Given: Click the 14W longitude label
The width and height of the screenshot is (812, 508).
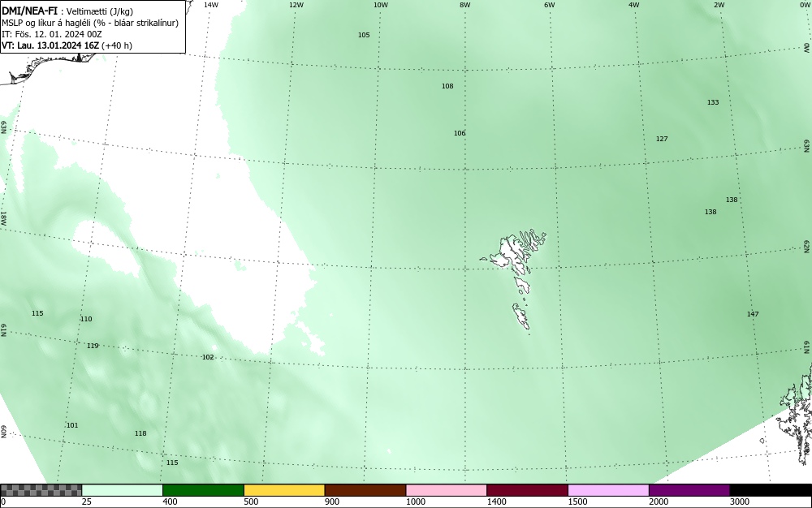Looking at the screenshot, I should tap(211, 5).
